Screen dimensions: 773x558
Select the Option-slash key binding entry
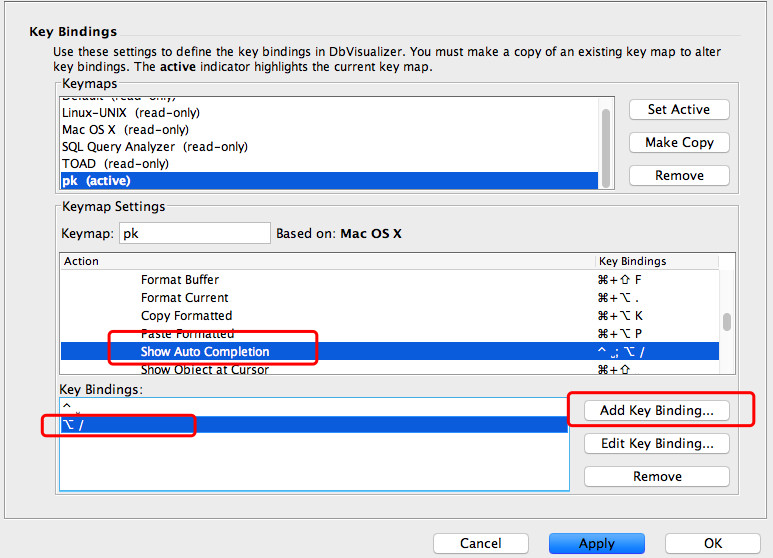[120, 425]
